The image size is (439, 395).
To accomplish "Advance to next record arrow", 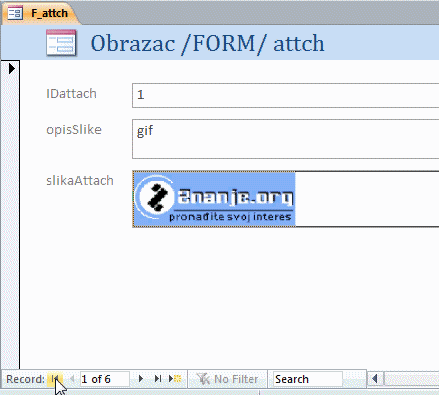I will pyautogui.click(x=141, y=379).
